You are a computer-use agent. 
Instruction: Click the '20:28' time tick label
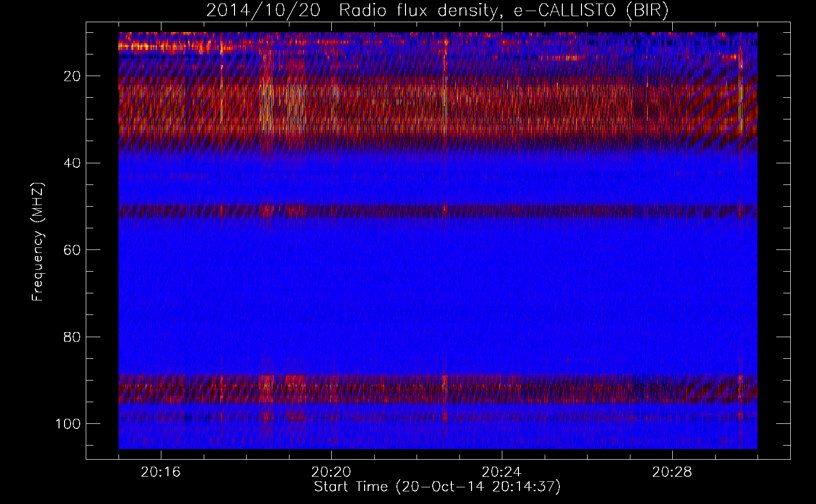672,472
